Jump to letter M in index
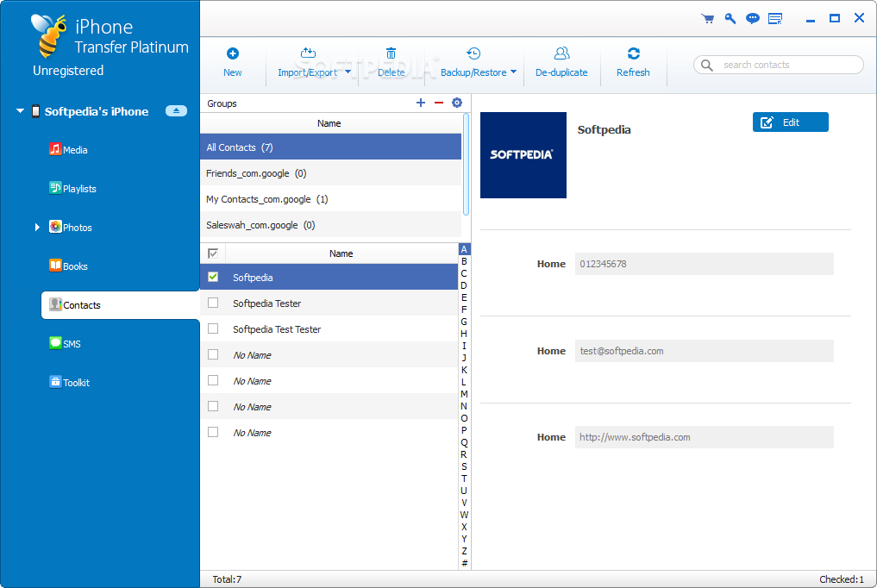The width and height of the screenshot is (877, 588). pyautogui.click(x=464, y=394)
